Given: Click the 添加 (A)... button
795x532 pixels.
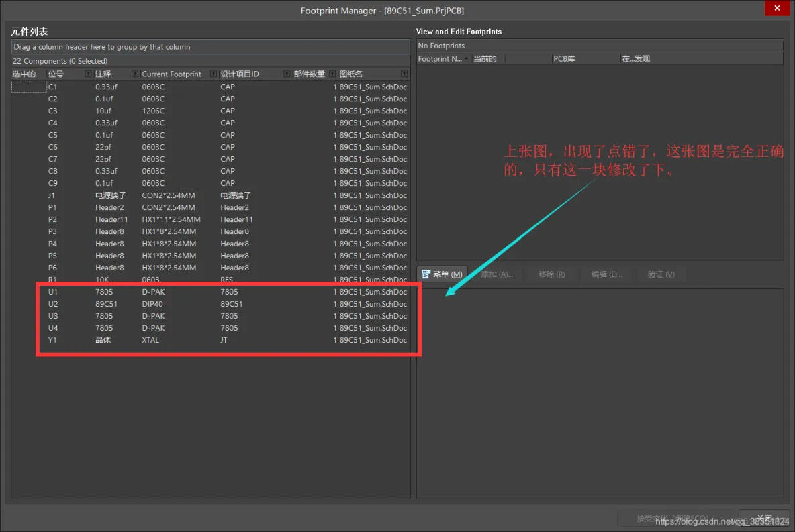Looking at the screenshot, I should coord(496,274).
